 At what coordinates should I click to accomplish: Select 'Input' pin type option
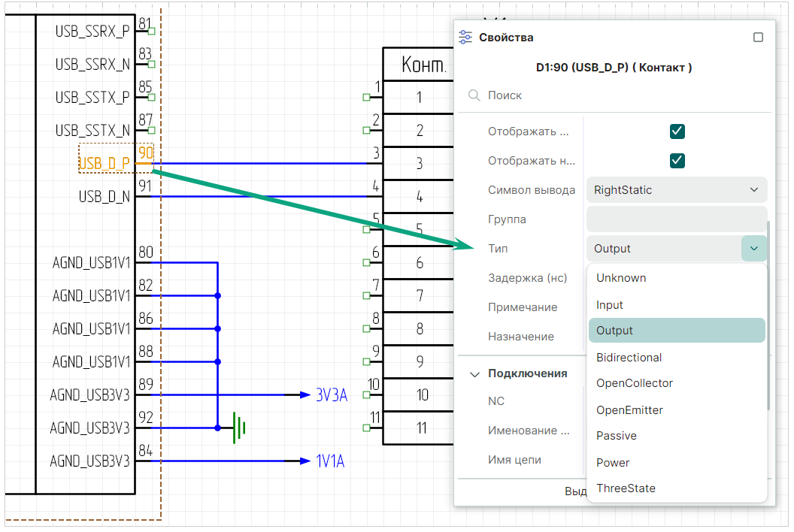tap(610, 305)
